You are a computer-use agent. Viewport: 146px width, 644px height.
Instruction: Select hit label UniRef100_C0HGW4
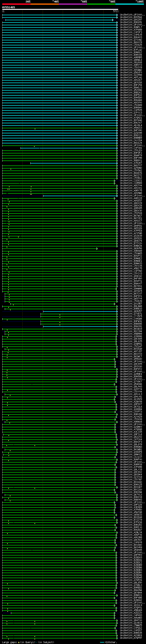click(131, 319)
